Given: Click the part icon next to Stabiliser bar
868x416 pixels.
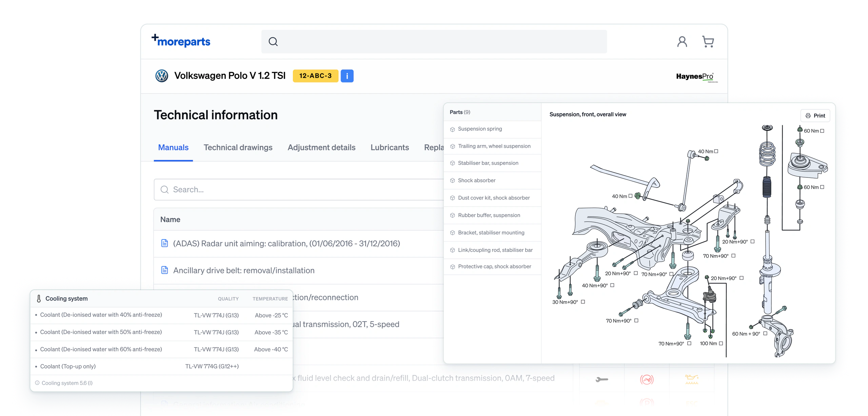Looking at the screenshot, I should tap(452, 163).
